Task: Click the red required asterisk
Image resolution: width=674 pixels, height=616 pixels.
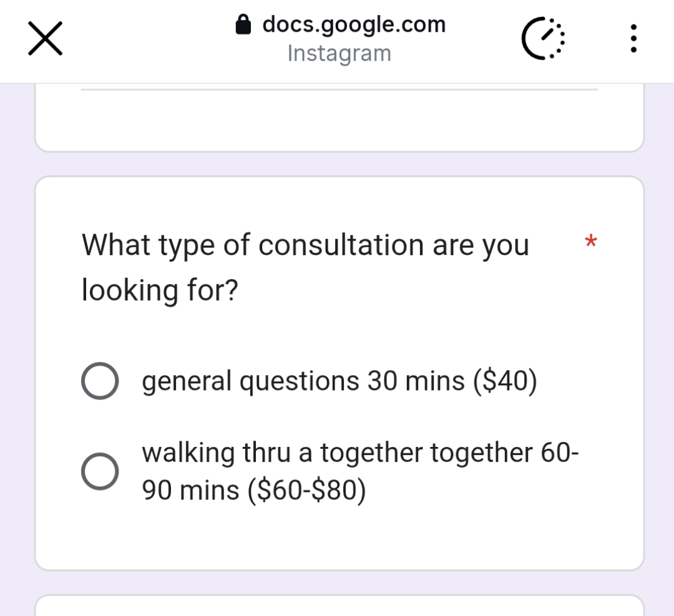Action: (x=590, y=241)
